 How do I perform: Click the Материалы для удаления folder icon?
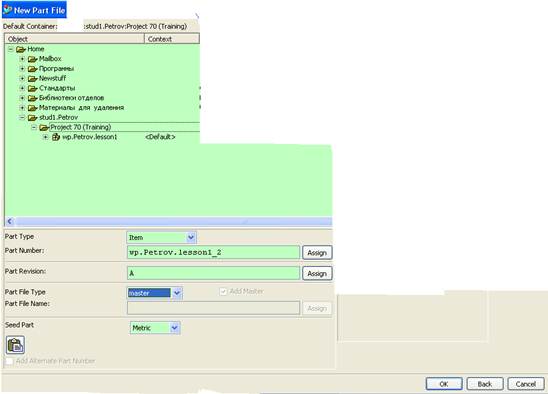click(33, 108)
